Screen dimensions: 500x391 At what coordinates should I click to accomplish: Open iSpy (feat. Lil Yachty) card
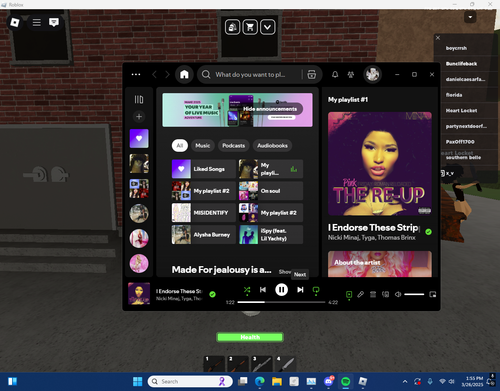(271, 234)
